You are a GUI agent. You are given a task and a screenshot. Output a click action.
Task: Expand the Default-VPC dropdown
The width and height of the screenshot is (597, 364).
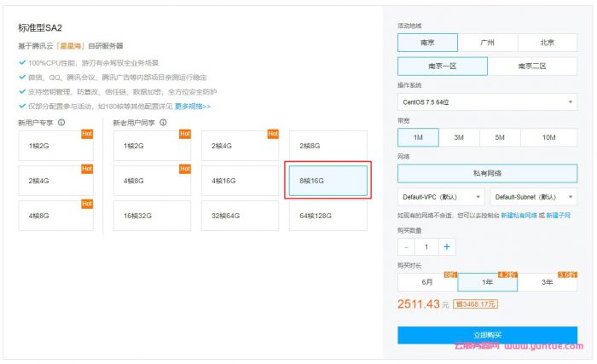point(441,196)
